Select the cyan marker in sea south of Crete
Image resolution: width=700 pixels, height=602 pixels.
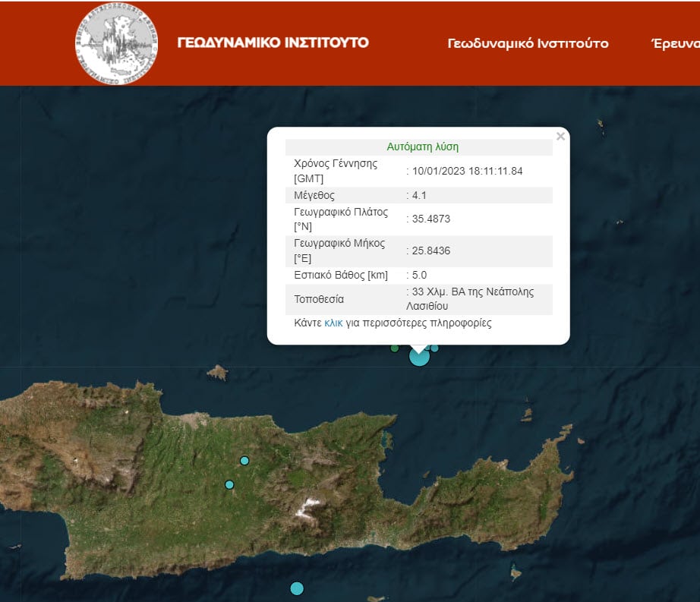point(297,588)
